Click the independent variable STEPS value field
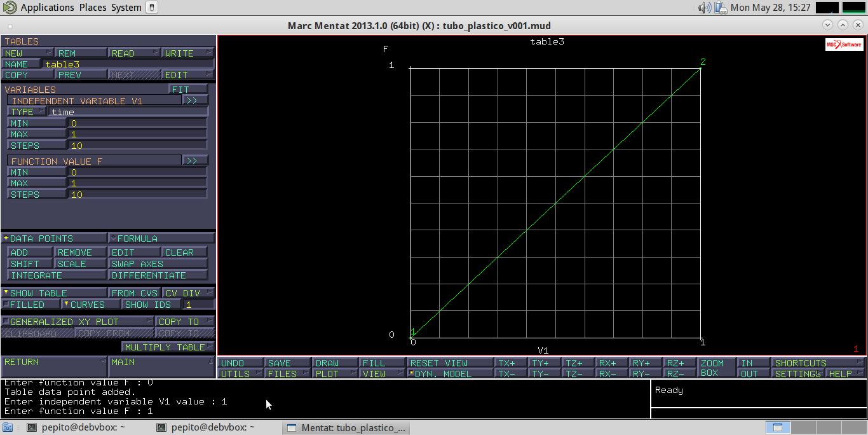The height and width of the screenshot is (435, 868). [137, 146]
